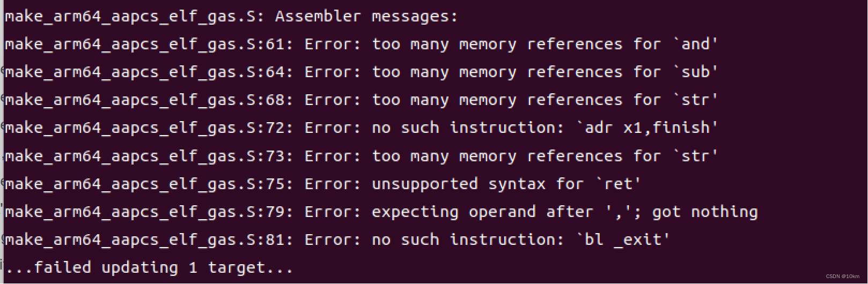Click the `and' mnemonic in the error
This screenshot has height=284, width=868.
click(696, 44)
